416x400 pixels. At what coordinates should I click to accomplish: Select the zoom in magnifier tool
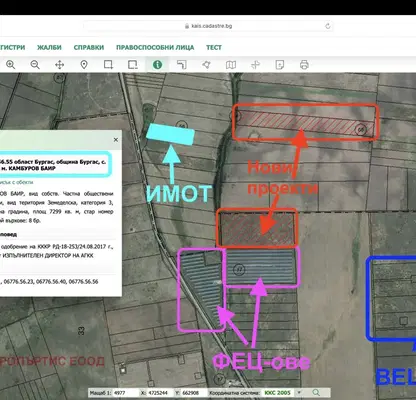11,65
